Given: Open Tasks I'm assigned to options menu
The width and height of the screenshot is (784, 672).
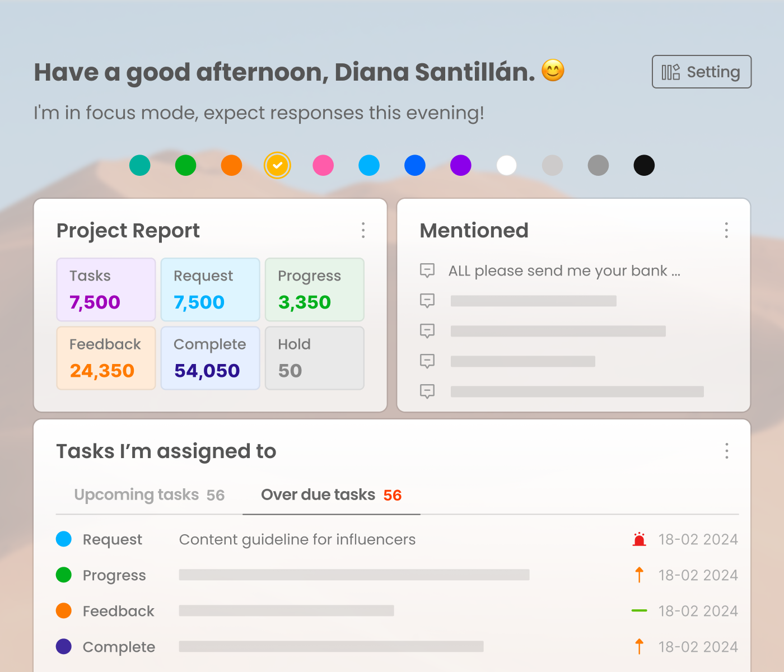Looking at the screenshot, I should pos(726,451).
